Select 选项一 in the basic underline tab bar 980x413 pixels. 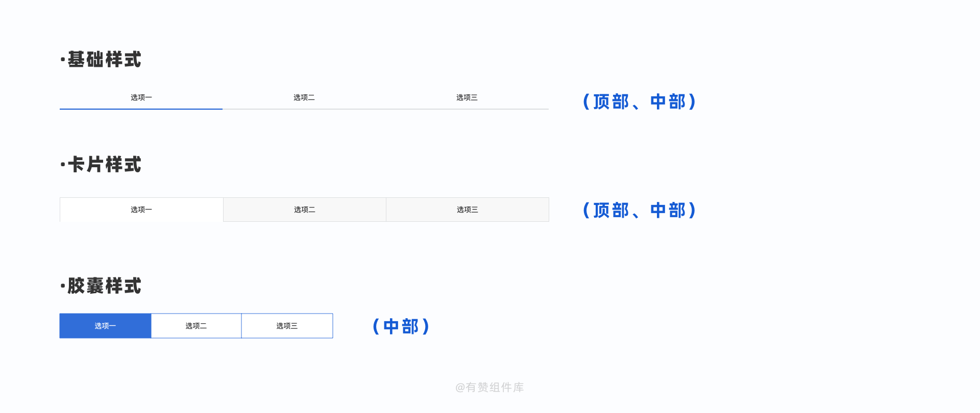[141, 97]
